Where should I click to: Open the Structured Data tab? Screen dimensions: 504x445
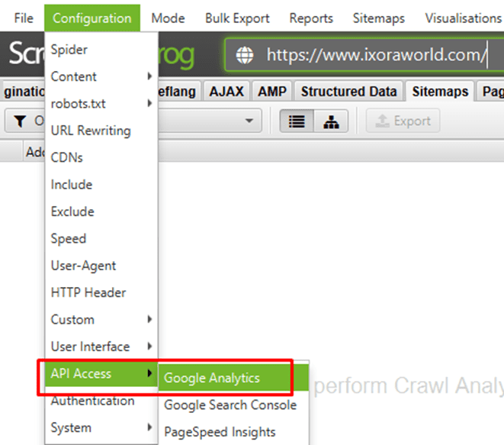pyautogui.click(x=348, y=92)
